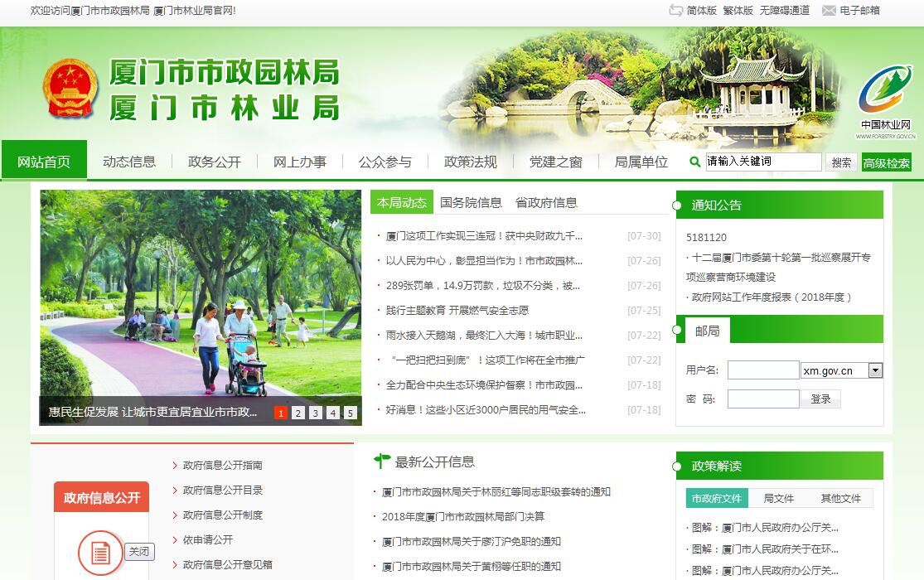
Task: Select the 局文件 policy tab
Action: click(778, 498)
